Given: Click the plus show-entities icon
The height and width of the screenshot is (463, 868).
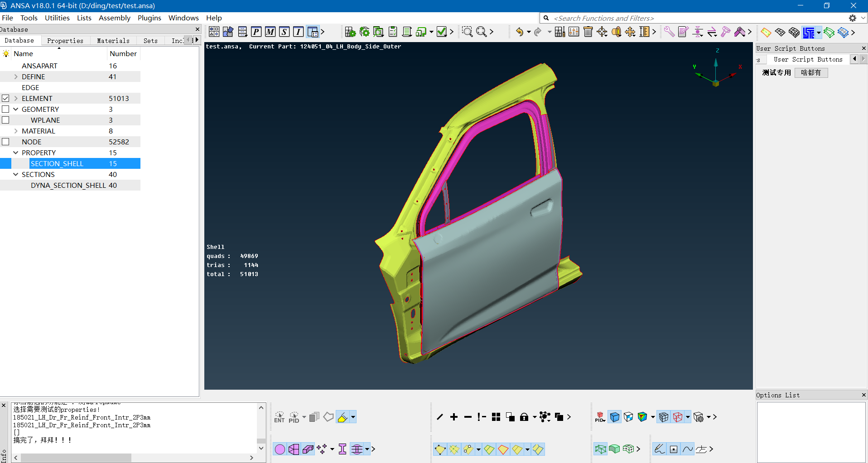Looking at the screenshot, I should click(454, 417).
